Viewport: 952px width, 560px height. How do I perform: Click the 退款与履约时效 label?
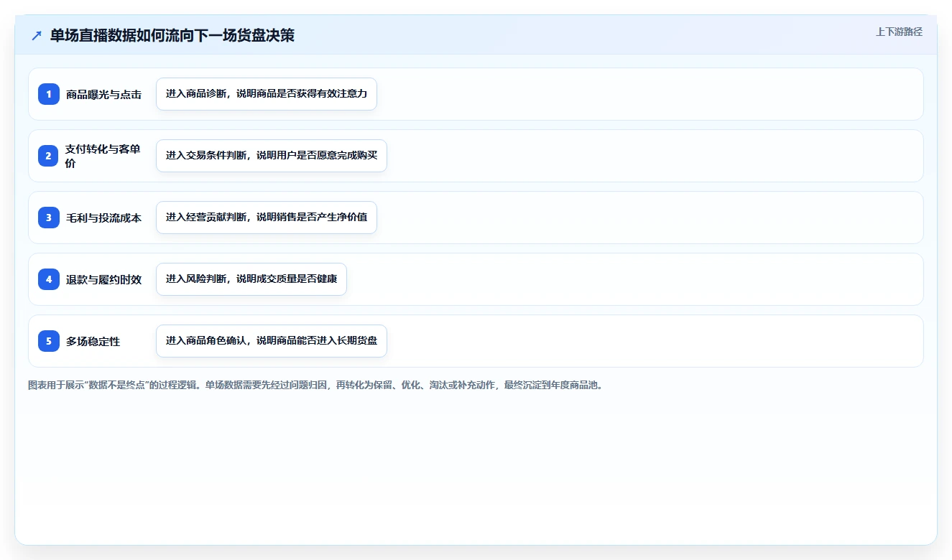pyautogui.click(x=103, y=280)
